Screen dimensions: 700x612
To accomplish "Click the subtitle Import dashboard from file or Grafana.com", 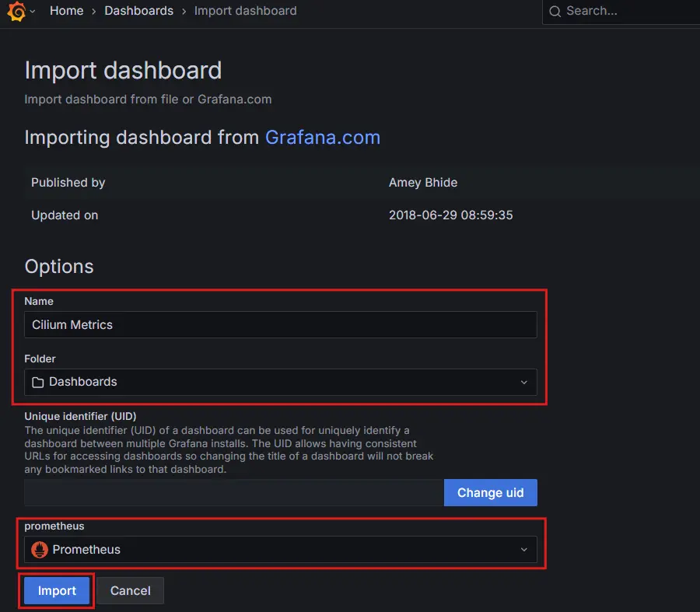I will pyautogui.click(x=148, y=99).
